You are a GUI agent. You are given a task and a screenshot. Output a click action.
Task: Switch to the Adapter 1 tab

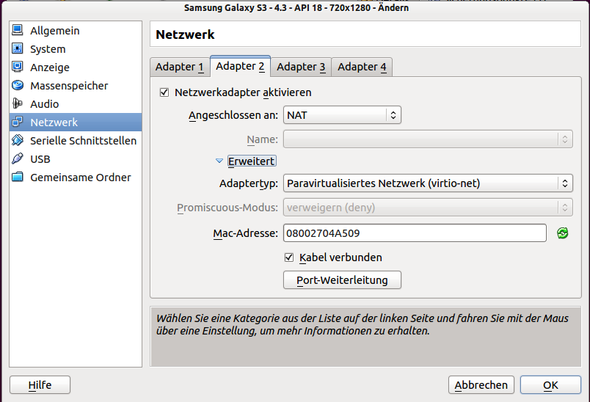(180, 67)
